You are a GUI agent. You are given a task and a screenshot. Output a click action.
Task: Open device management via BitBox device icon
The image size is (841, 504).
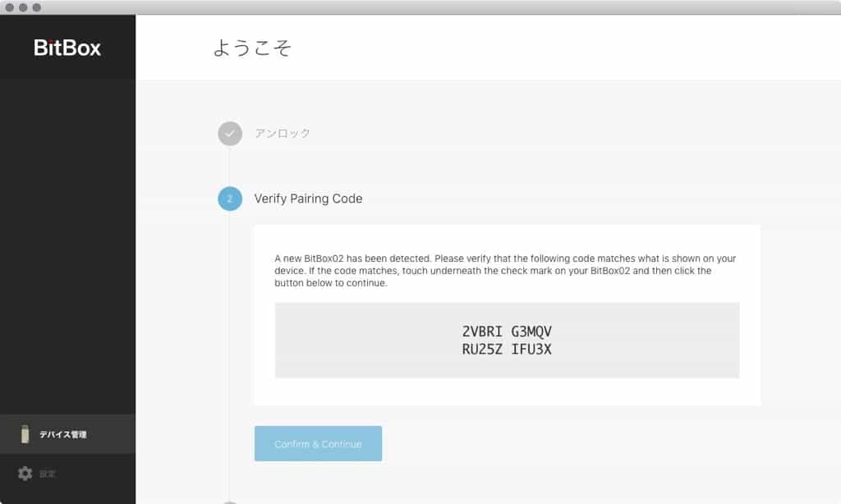(25, 434)
